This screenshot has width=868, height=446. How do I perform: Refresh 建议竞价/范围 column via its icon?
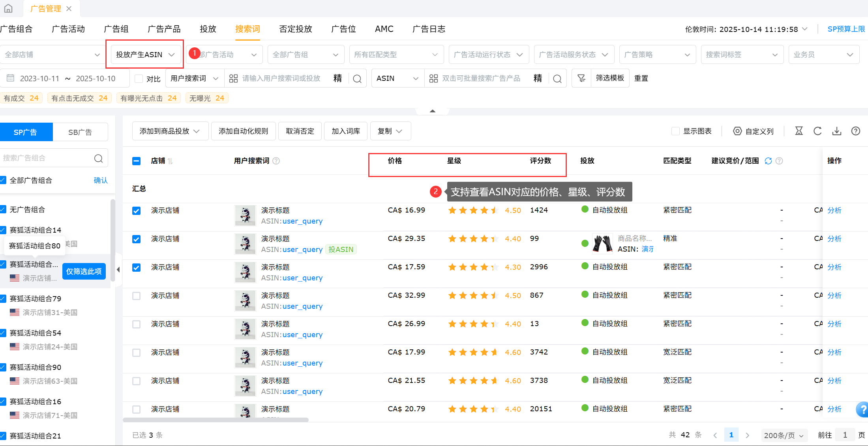click(768, 161)
